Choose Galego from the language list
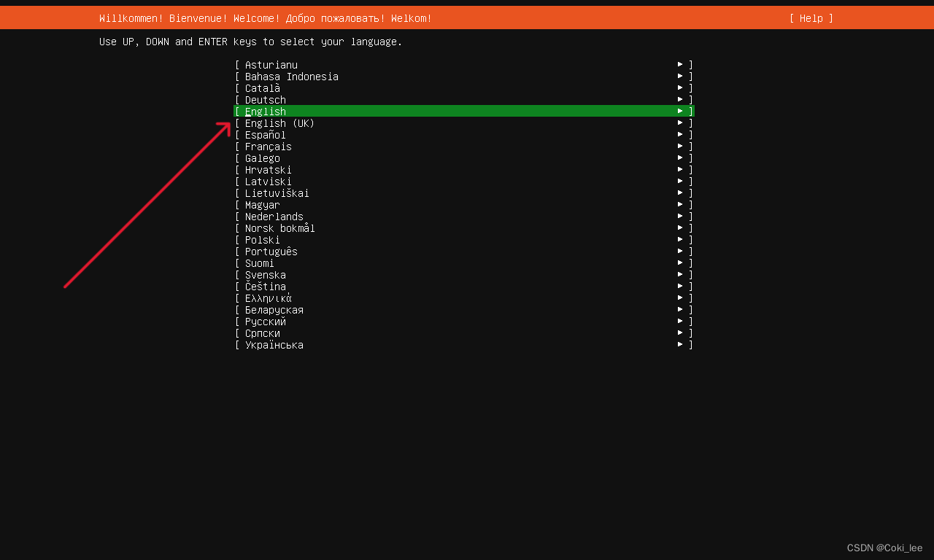The height and width of the screenshot is (560, 934). (x=261, y=157)
